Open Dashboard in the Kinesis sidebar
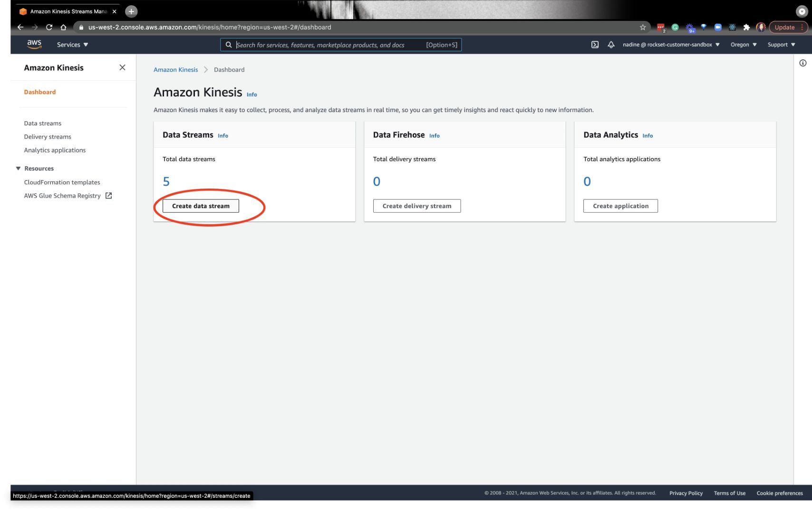Image resolution: width=812 pixels, height=513 pixels. click(40, 92)
